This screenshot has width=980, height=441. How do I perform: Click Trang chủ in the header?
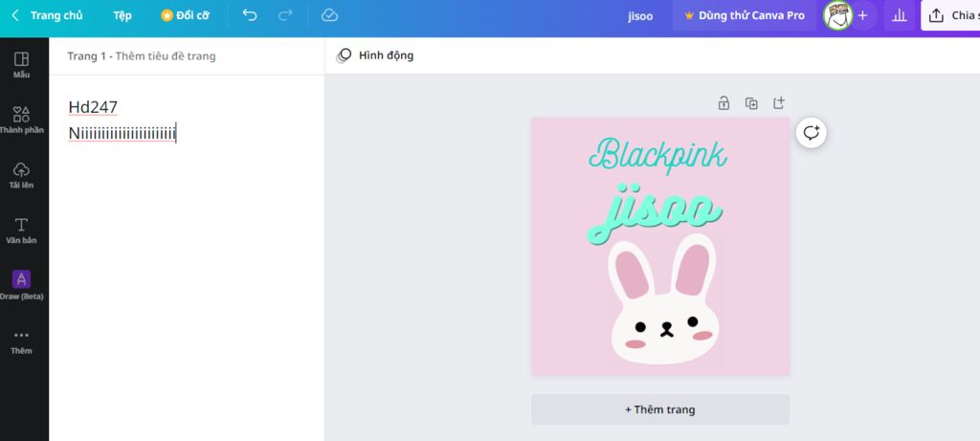point(56,15)
